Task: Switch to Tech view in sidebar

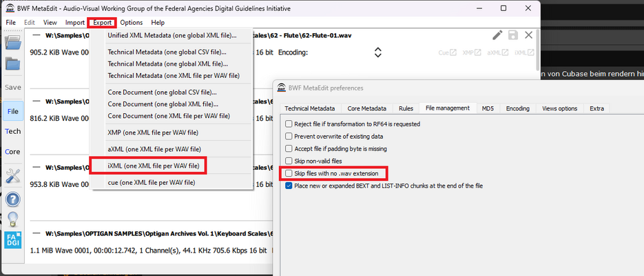Action: (12, 131)
